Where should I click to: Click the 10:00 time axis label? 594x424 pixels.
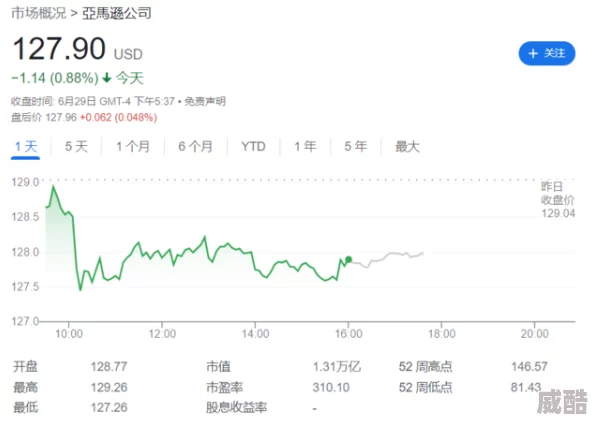[69, 334]
